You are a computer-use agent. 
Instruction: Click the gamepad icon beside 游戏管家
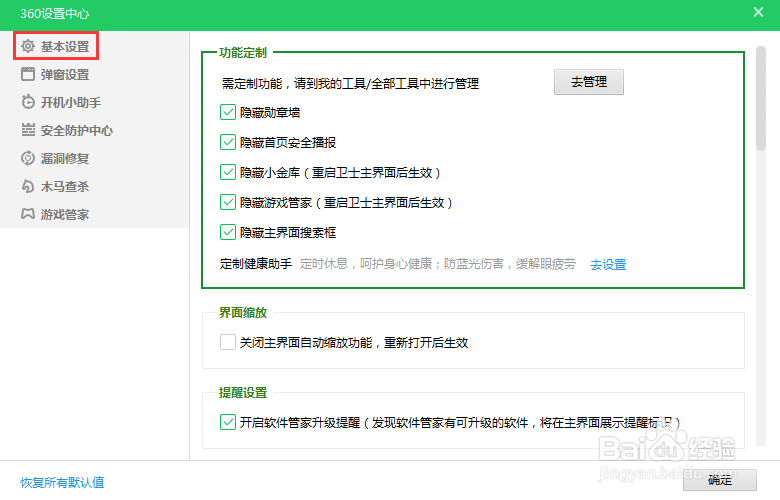[28, 214]
